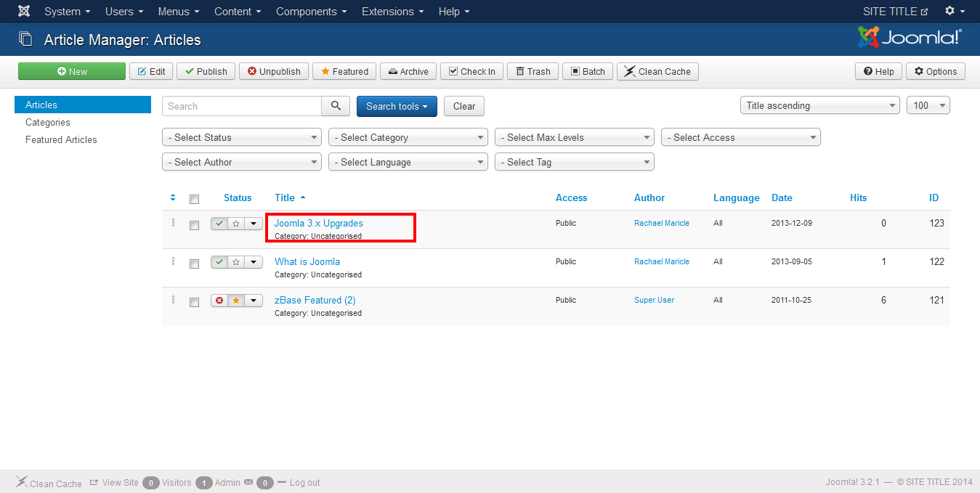Go to Categories in the sidebar

pyautogui.click(x=48, y=123)
